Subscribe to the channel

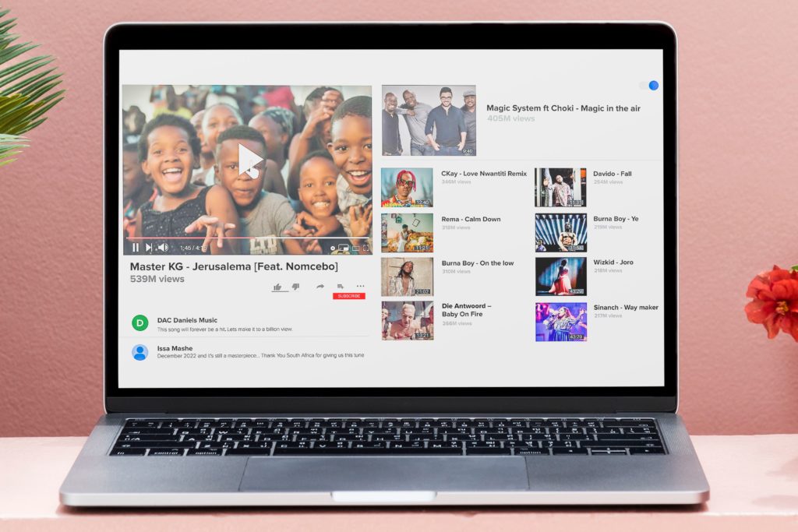click(348, 296)
